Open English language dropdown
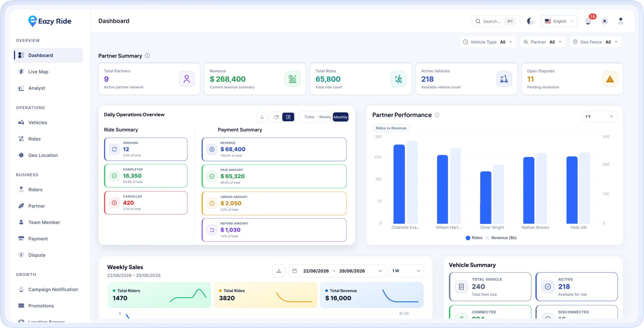This screenshot has width=644, height=328. tap(559, 21)
